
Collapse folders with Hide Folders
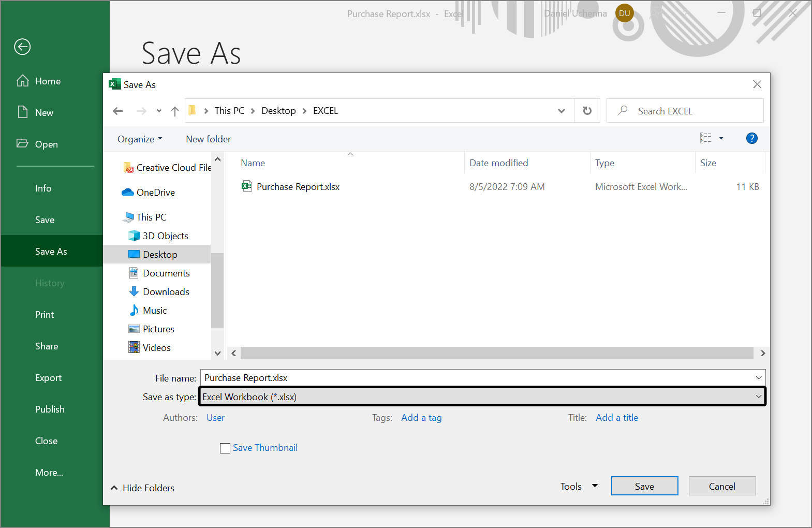pyautogui.click(x=142, y=488)
